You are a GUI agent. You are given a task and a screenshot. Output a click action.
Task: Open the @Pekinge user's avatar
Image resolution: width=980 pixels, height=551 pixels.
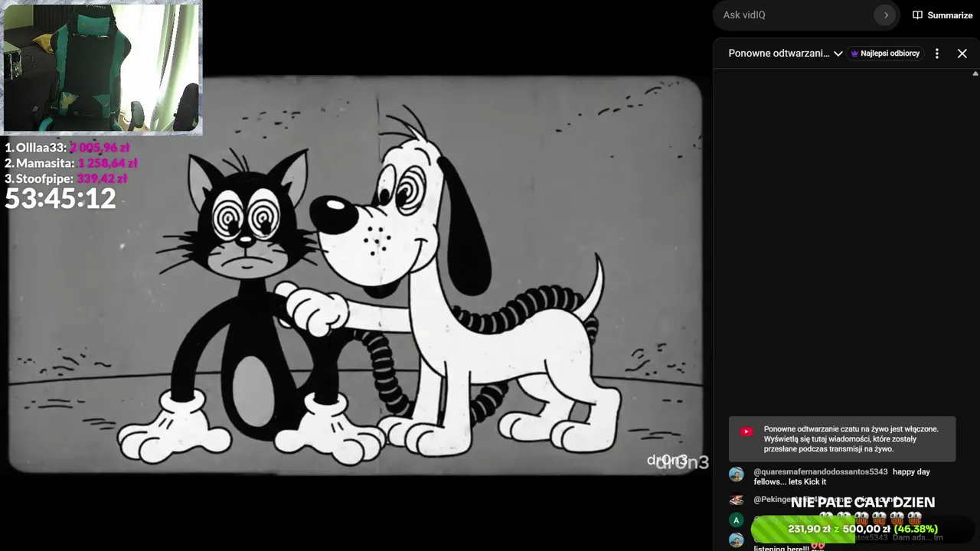(x=737, y=500)
